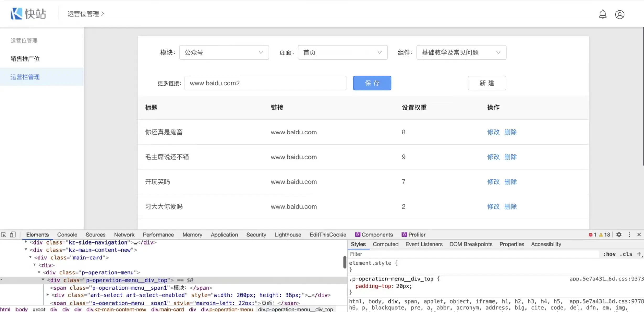Open the 模块 dropdown showing 公众号
This screenshot has width=644, height=312.
(224, 52)
